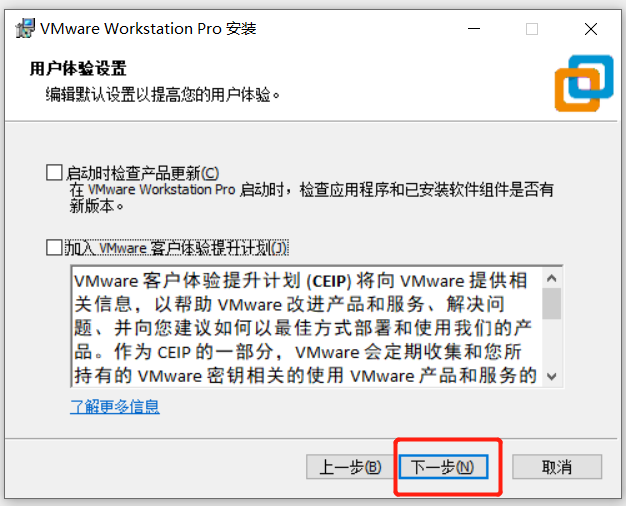Minimize the VMware Workstation Pro installer window
This screenshot has width=626, height=506.
pos(474,29)
